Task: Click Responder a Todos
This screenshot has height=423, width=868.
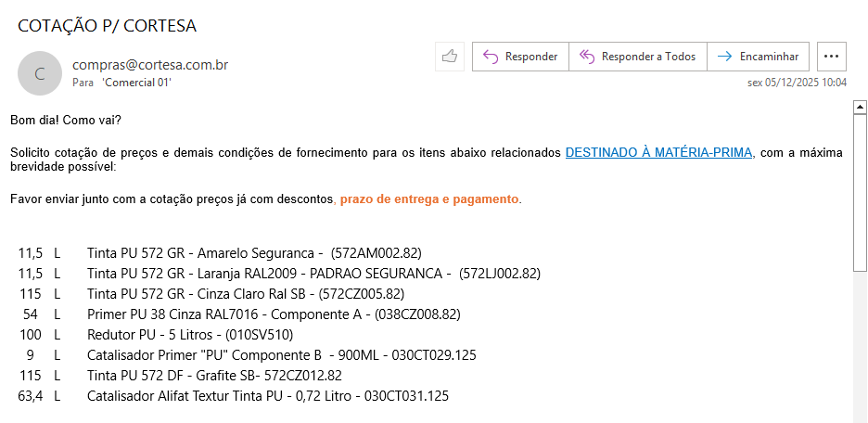Action: pos(638,57)
